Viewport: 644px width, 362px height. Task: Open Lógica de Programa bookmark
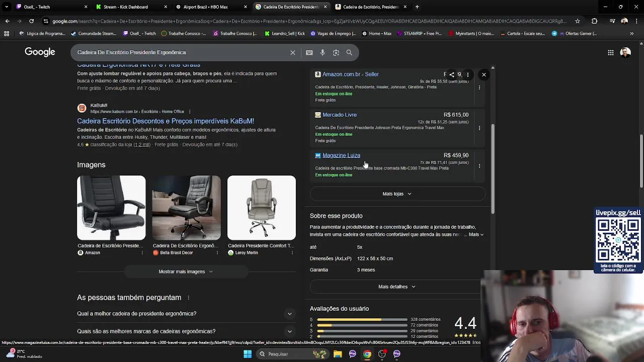pyautogui.click(x=43, y=34)
